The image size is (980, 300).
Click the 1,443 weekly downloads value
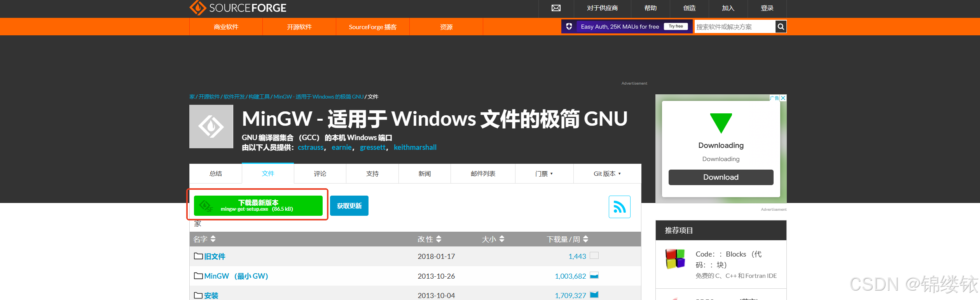577,256
